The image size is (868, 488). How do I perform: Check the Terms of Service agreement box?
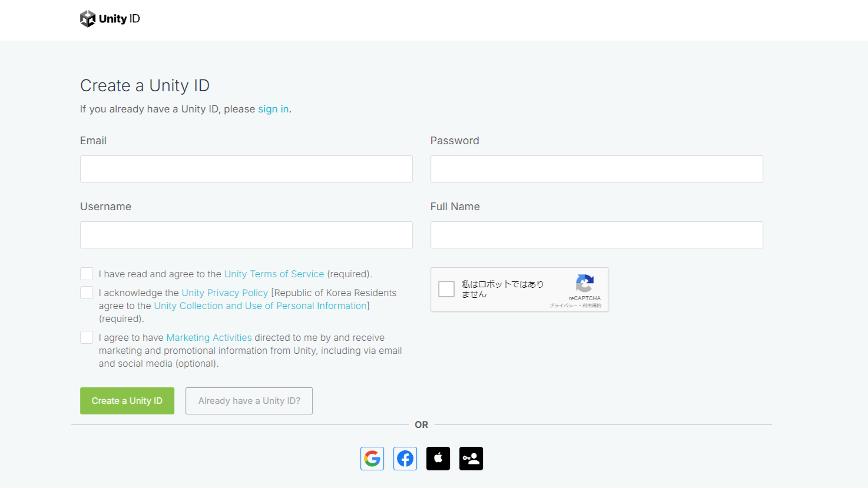coord(87,274)
